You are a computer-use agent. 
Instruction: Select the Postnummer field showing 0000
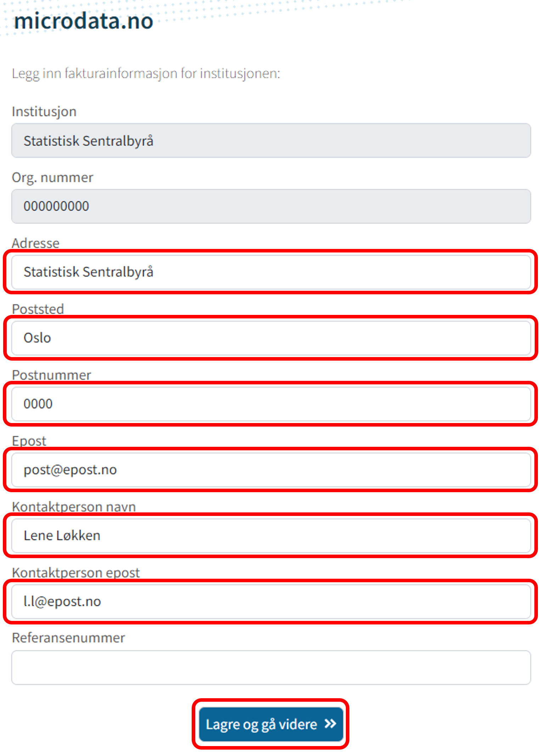tap(271, 404)
